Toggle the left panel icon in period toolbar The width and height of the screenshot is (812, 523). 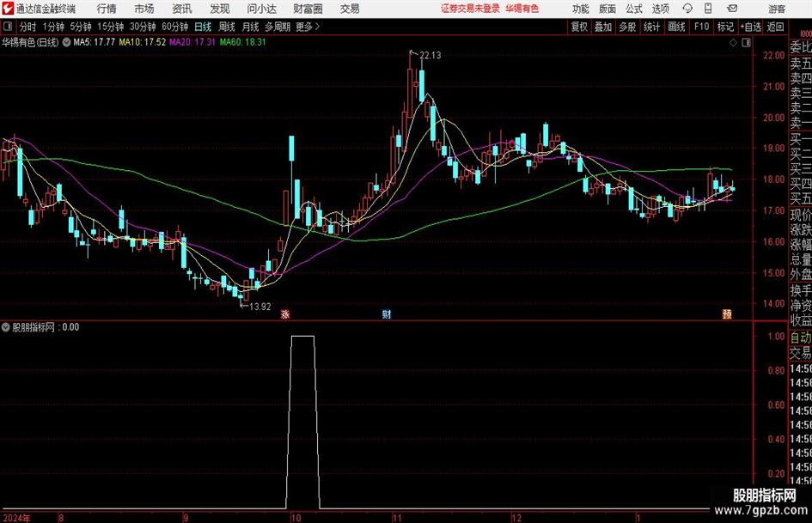[8, 27]
